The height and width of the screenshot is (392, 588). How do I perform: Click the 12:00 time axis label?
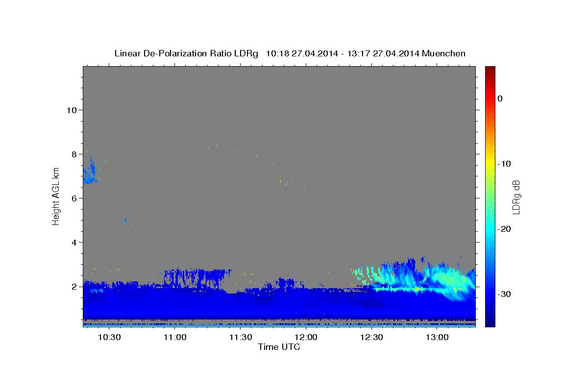[306, 338]
